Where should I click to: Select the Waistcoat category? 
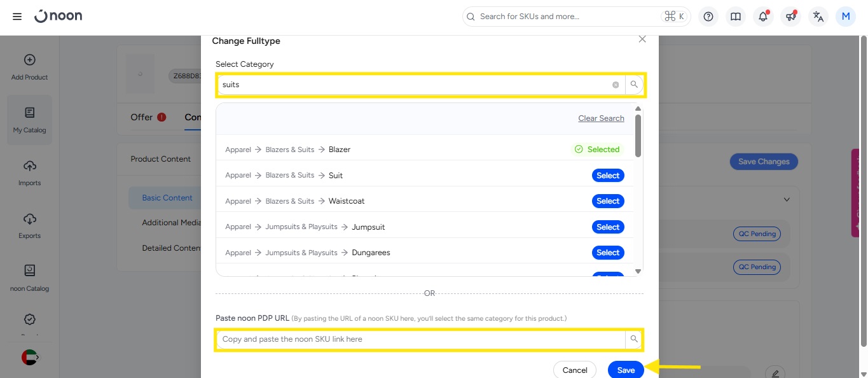click(x=607, y=201)
